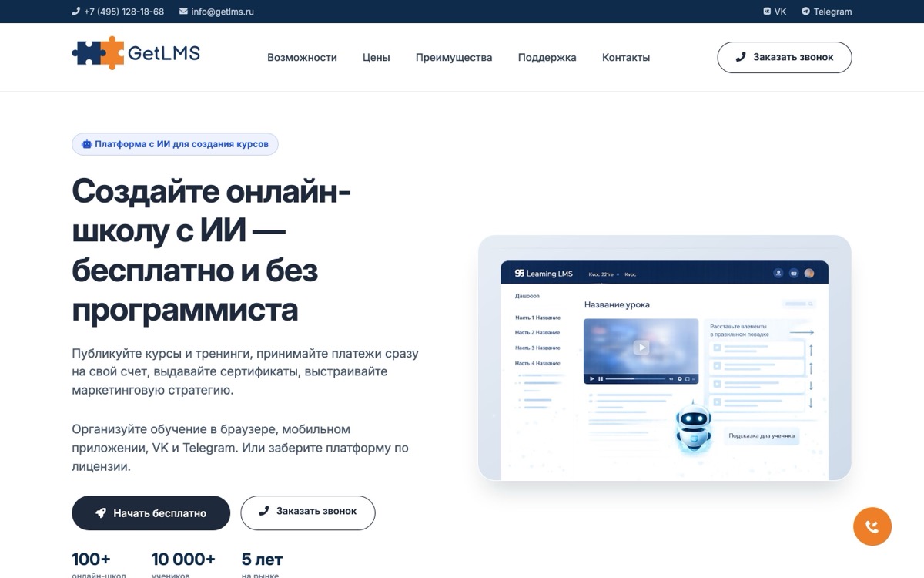Click the Название урока title in the preview
Viewport: 924px width, 578px height.
tap(617, 304)
